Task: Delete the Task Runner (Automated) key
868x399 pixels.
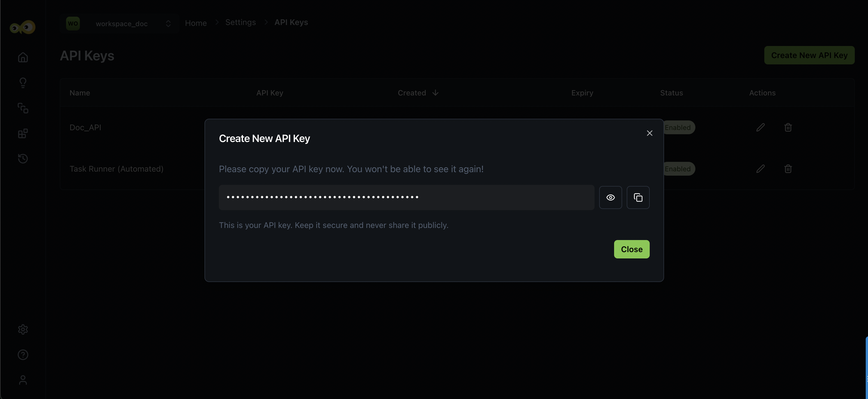Action: pos(788,169)
